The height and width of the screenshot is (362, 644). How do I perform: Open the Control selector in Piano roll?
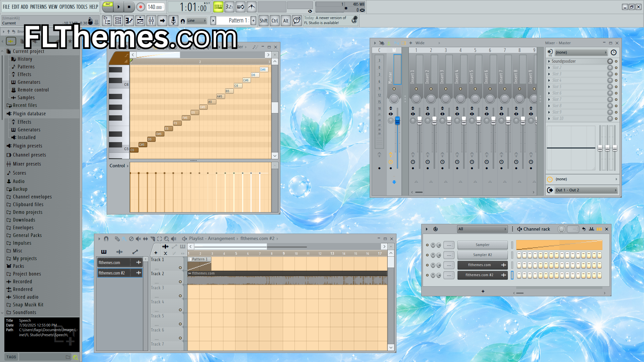pos(119,166)
